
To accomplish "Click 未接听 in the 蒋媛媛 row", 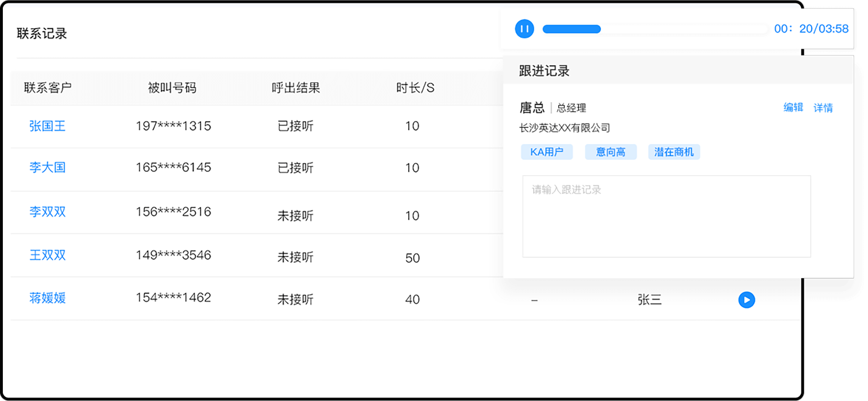I will click(295, 300).
